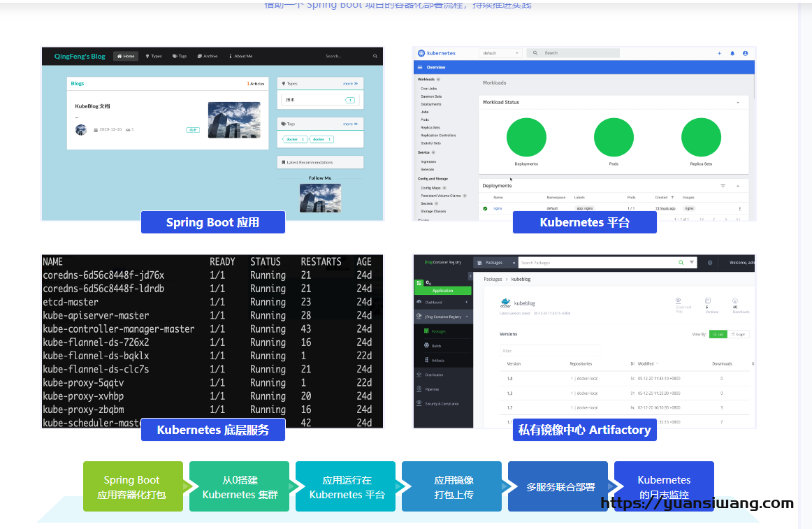Screen dimensions: 812x529
Task: Open the Kubernetes dashboard hamburger menu
Action: pyautogui.click(x=420, y=67)
